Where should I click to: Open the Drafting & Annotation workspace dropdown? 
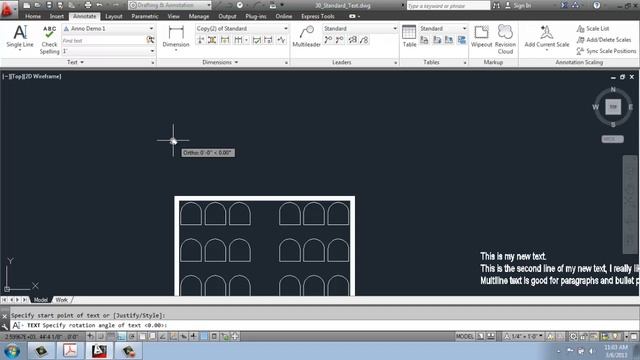coord(170,5)
